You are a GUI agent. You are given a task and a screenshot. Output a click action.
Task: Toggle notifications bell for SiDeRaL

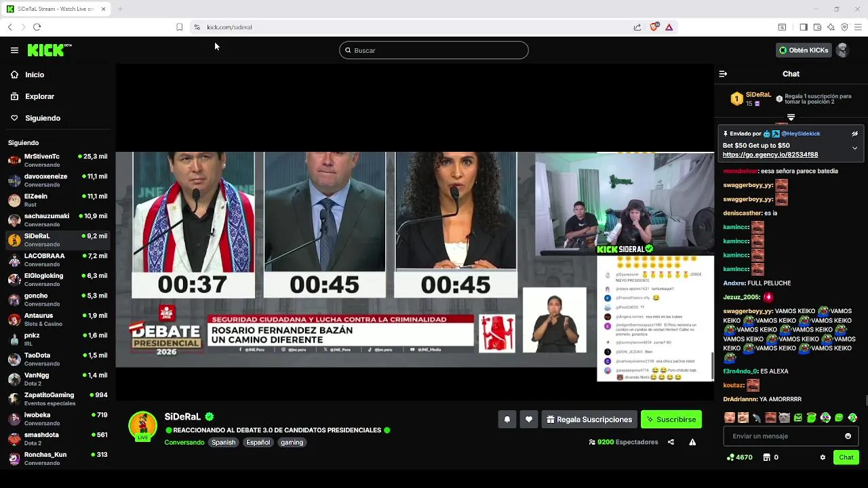507,420
